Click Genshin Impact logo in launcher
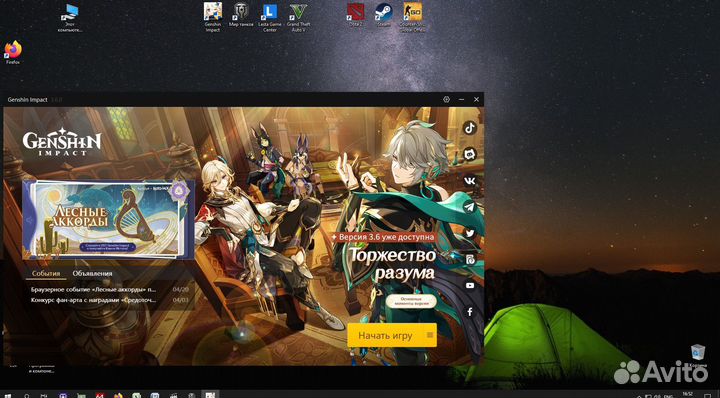The height and width of the screenshot is (398, 720). click(x=62, y=142)
